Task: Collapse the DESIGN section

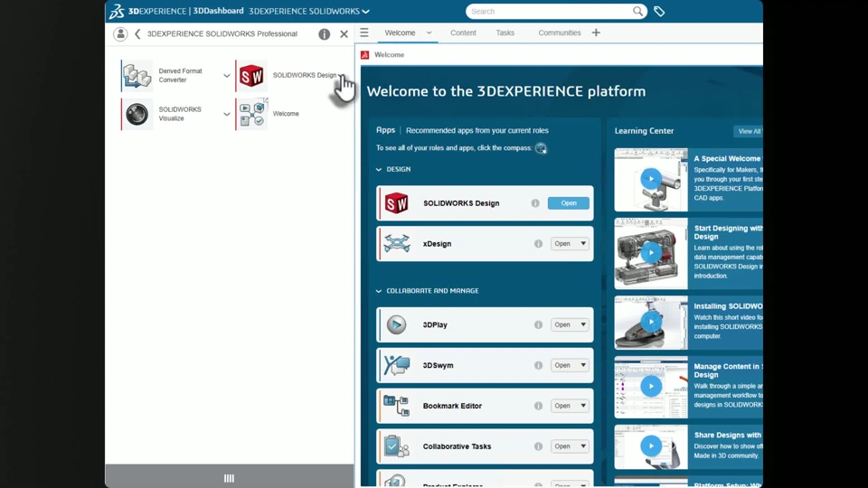Action: click(379, 169)
